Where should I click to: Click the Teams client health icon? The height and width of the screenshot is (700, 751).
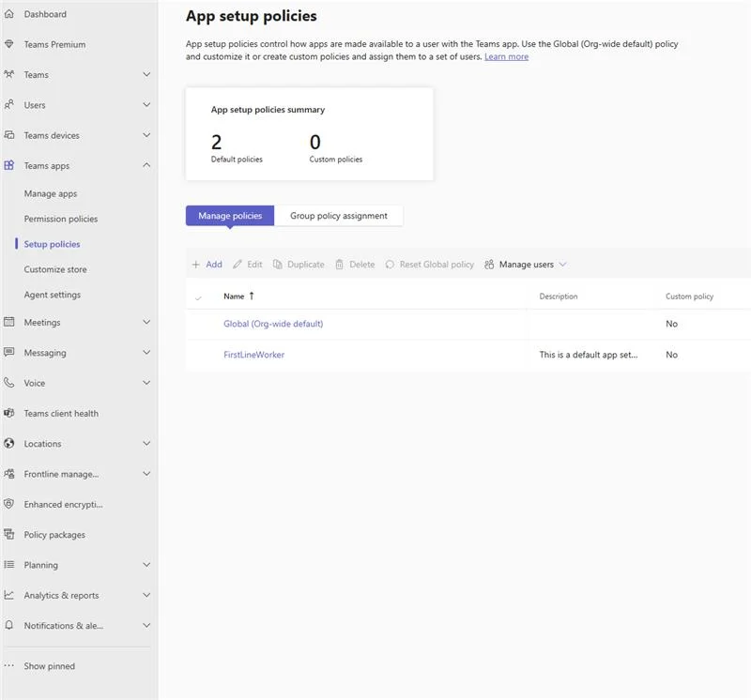[x=8, y=413]
